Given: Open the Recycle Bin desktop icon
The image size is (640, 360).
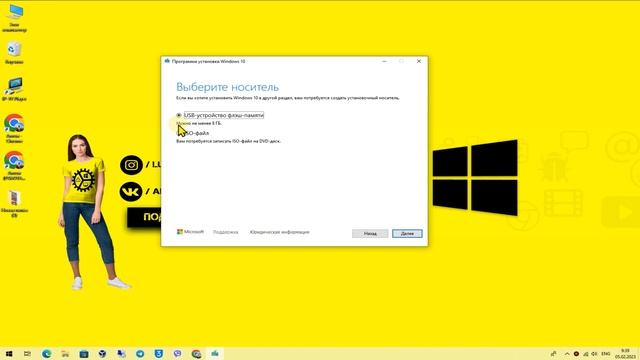Looking at the screenshot, I should tap(14, 53).
